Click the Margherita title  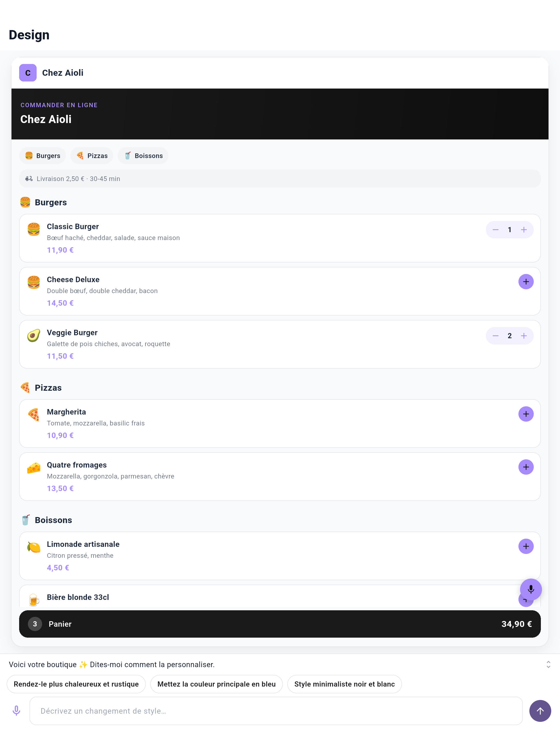click(66, 412)
